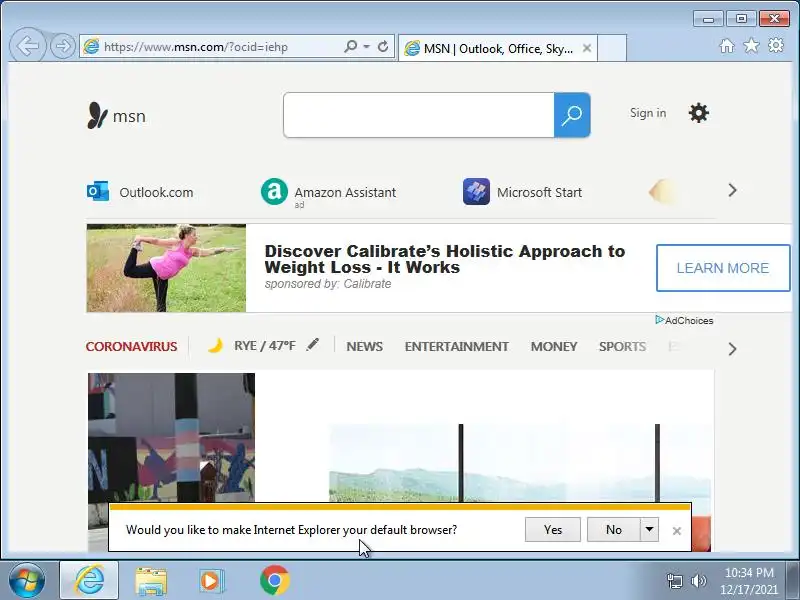
Task: Show more shortcuts with right chevron
Action: [x=732, y=190]
